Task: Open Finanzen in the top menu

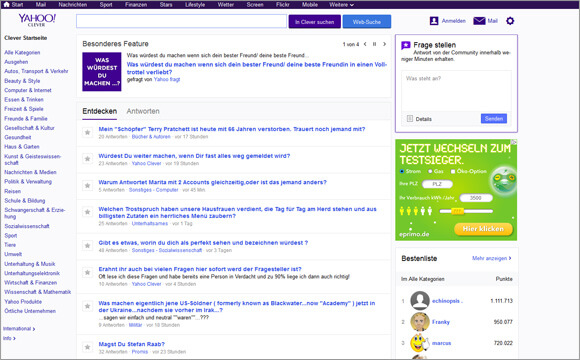Action: 136,5
